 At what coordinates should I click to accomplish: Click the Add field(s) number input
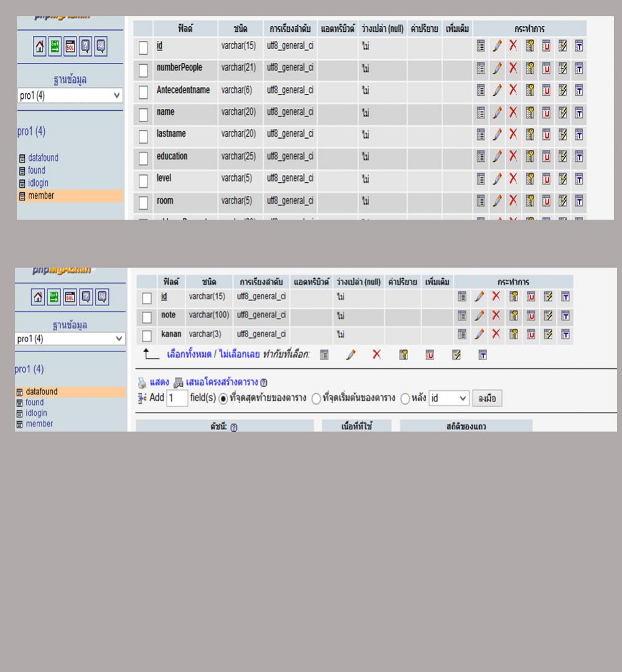[x=177, y=398]
